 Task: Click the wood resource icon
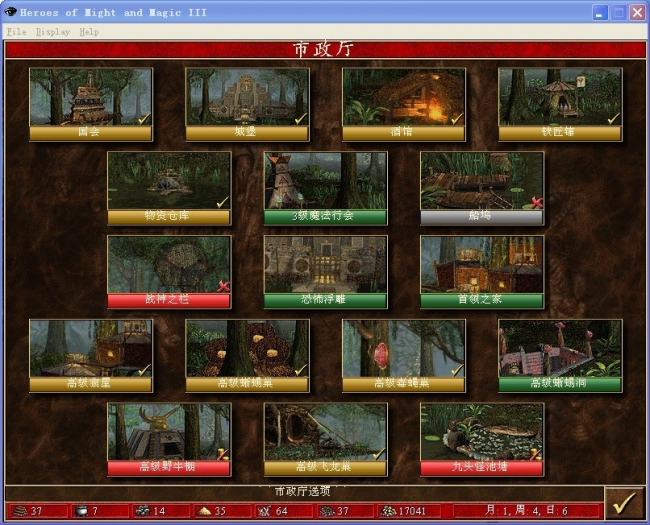pyautogui.click(x=19, y=511)
